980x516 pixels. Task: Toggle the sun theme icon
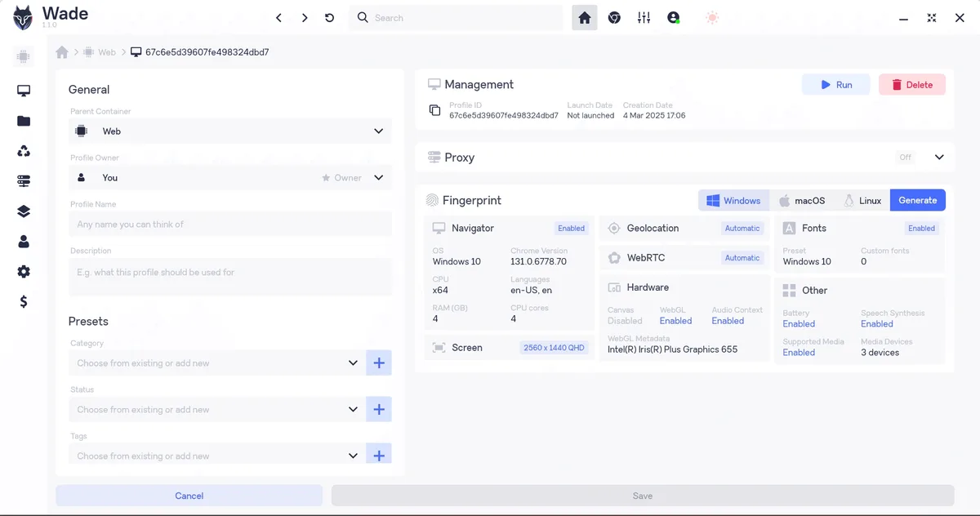point(712,18)
